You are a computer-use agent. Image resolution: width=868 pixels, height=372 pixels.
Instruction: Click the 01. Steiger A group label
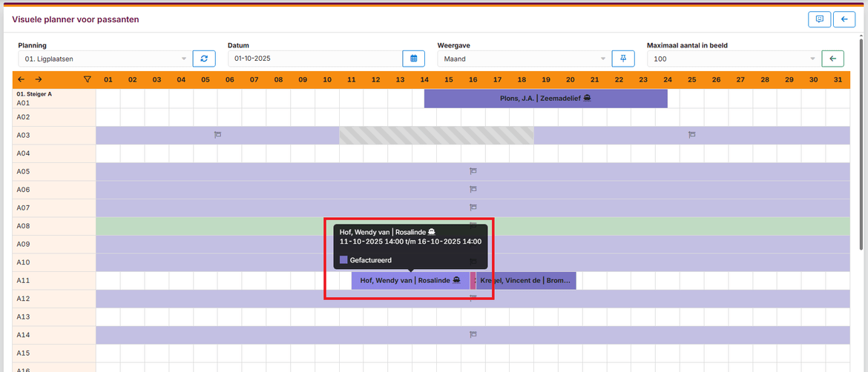34,94
